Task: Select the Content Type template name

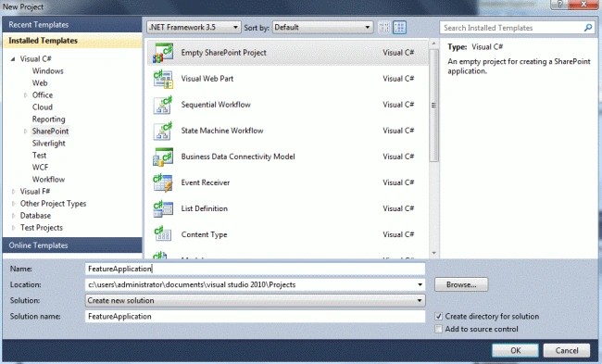Action: 204,234
